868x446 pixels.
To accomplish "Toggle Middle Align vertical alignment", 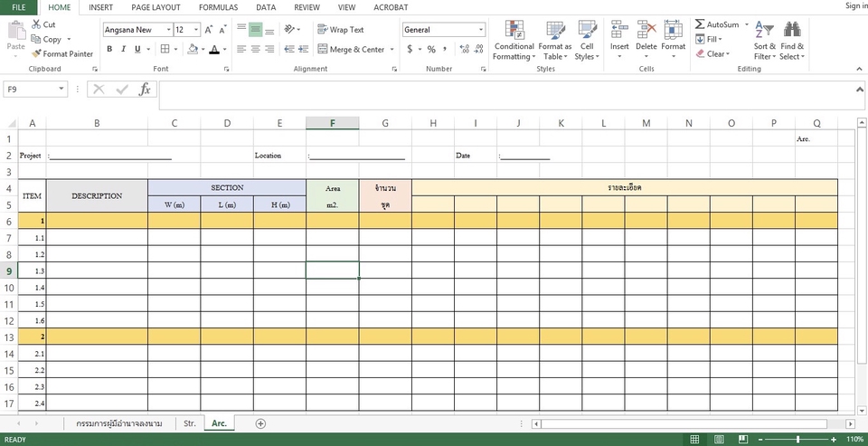I will tap(255, 29).
